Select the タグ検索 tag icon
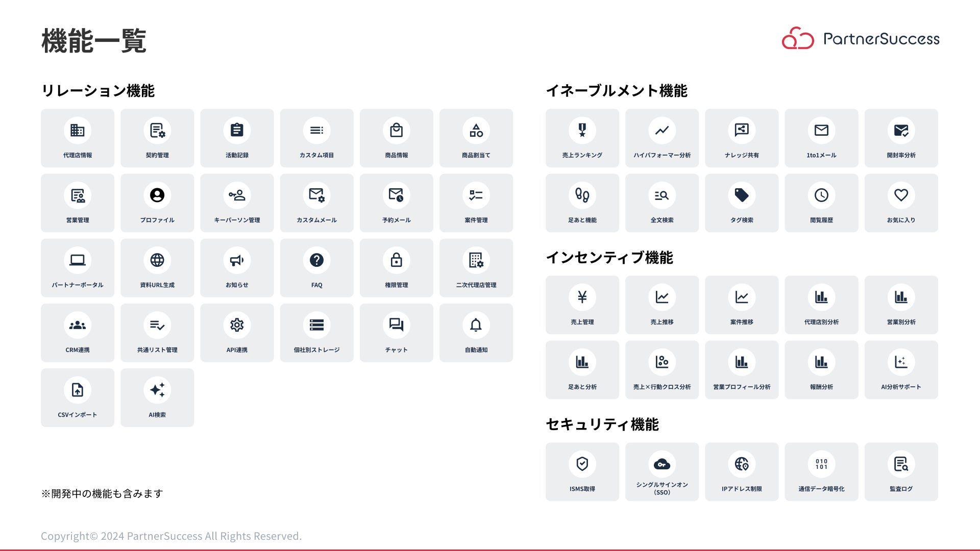This screenshot has height=551, width=980. coord(742,195)
